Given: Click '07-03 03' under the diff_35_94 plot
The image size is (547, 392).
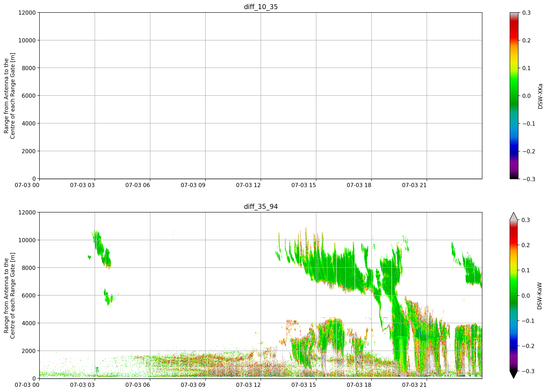Looking at the screenshot, I should coord(82,385).
